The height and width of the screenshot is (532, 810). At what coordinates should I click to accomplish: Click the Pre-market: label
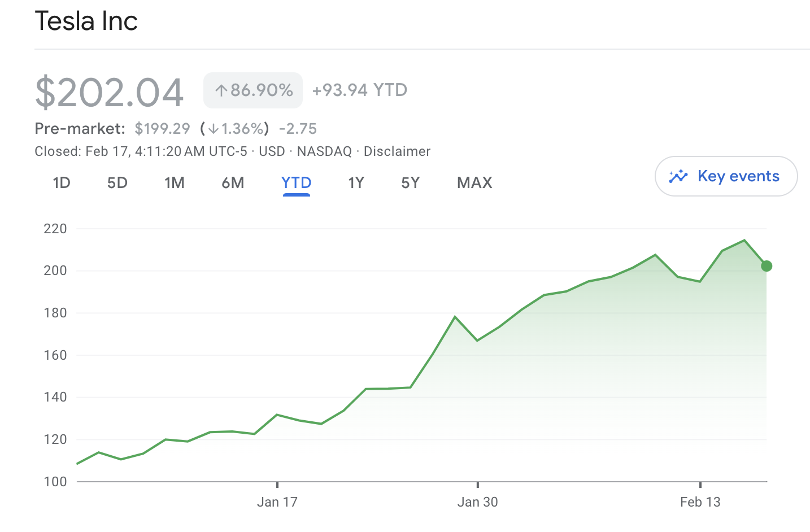click(x=80, y=129)
